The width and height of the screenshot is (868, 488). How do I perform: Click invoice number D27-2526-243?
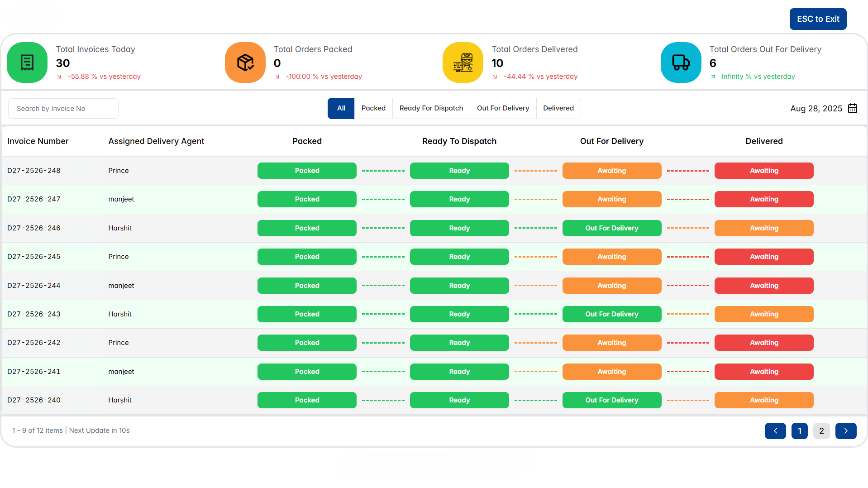[x=34, y=314]
